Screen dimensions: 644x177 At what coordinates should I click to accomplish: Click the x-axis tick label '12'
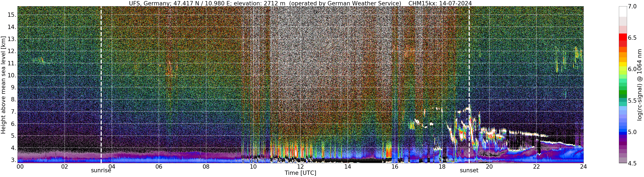300,167
